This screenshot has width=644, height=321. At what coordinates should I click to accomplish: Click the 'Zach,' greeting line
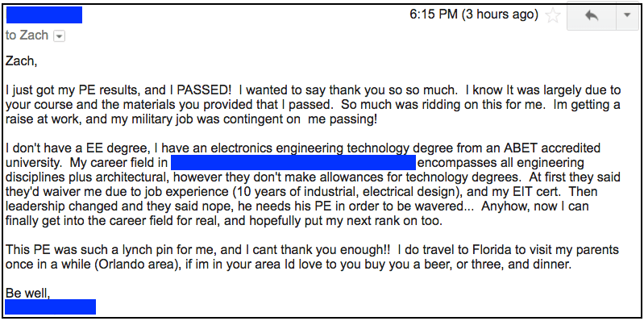click(x=21, y=61)
